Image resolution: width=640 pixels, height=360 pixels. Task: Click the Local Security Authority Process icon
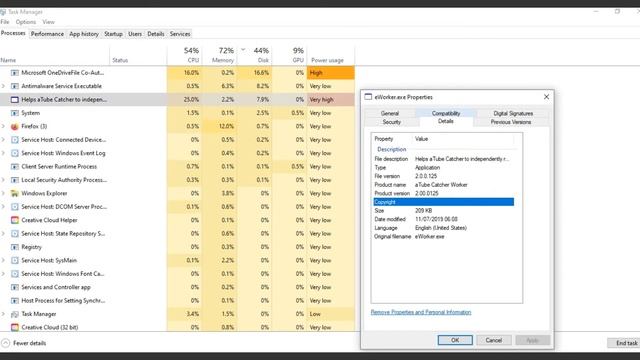pos(15,180)
